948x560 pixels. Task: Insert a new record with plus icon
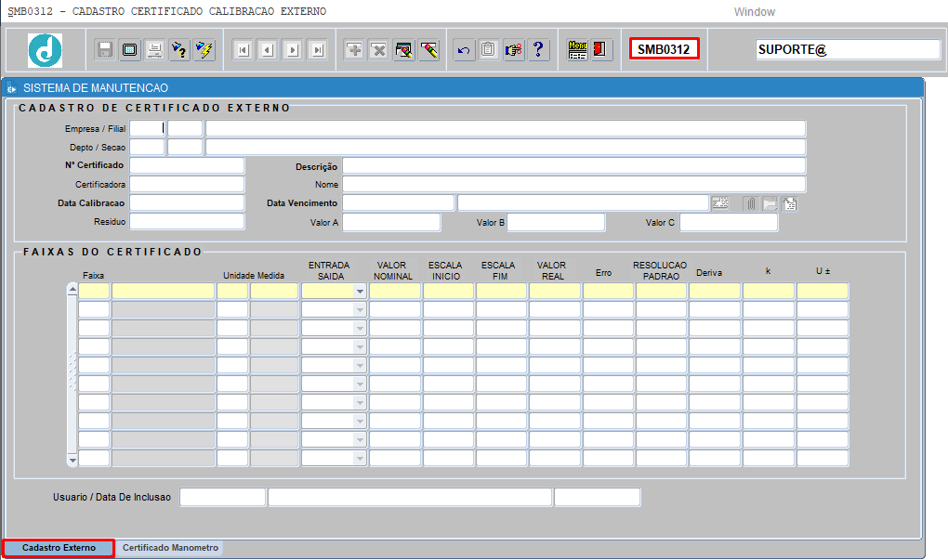[354, 49]
